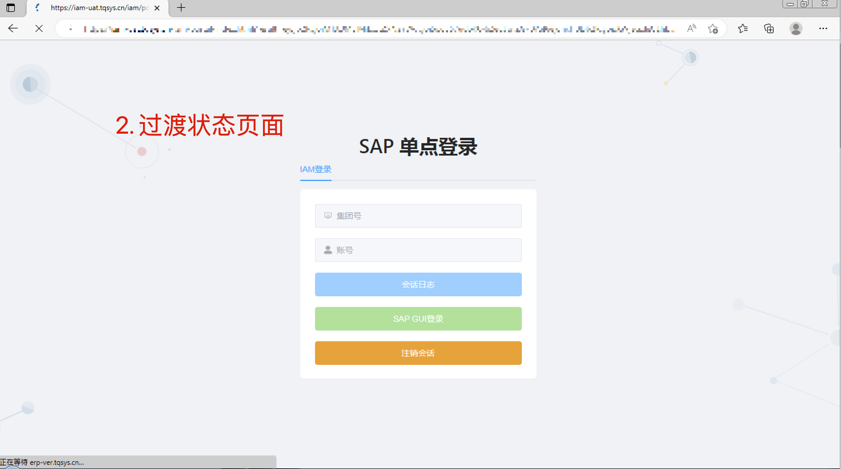The image size is (841, 469).
Task: Click the site info icon in address bar
Action: pyautogui.click(x=70, y=29)
